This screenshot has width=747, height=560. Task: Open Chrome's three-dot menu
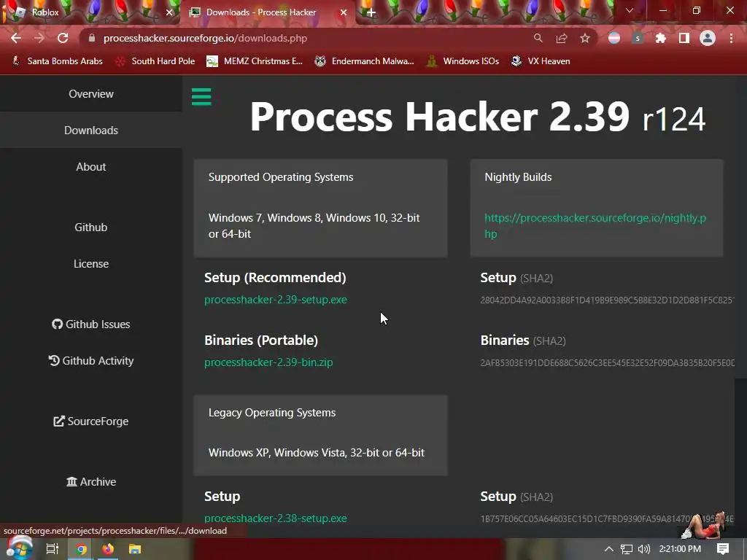click(731, 38)
